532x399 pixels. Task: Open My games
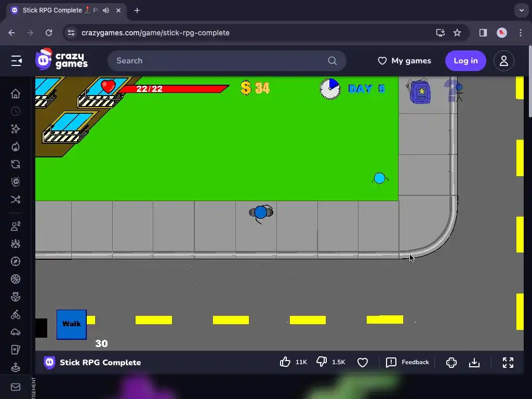(404, 61)
